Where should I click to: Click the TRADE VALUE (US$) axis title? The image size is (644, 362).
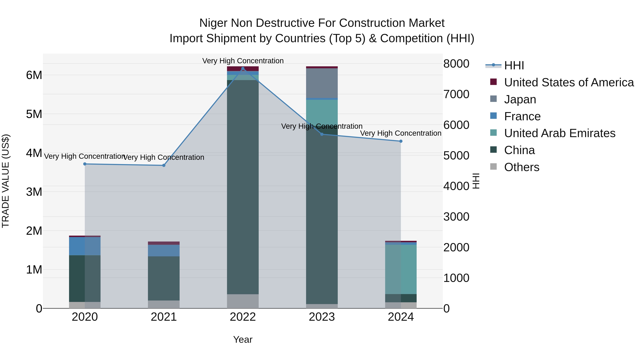point(6,181)
